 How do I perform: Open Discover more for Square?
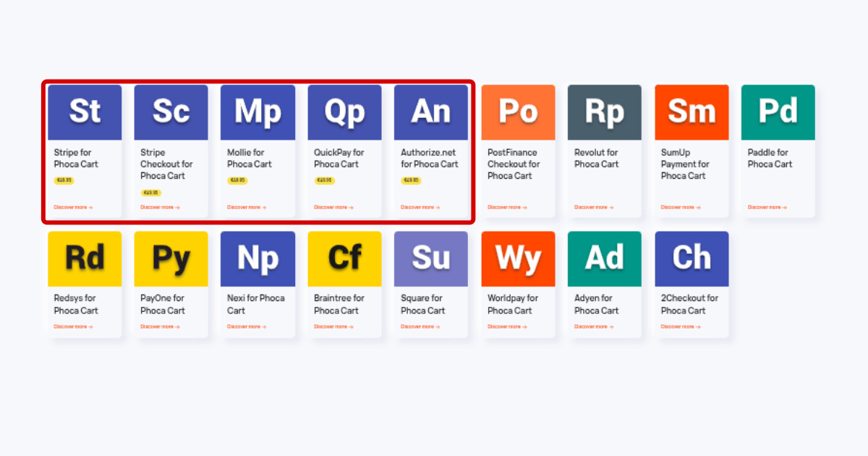[420, 326]
